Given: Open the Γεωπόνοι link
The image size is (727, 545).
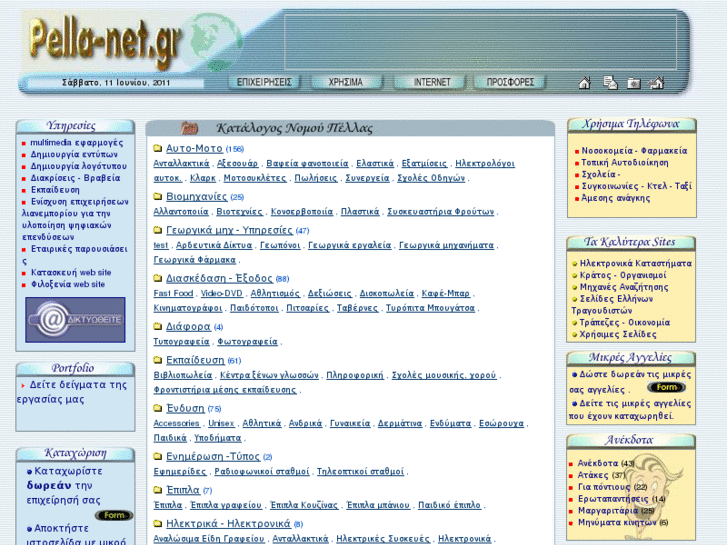Looking at the screenshot, I should pos(280,245).
